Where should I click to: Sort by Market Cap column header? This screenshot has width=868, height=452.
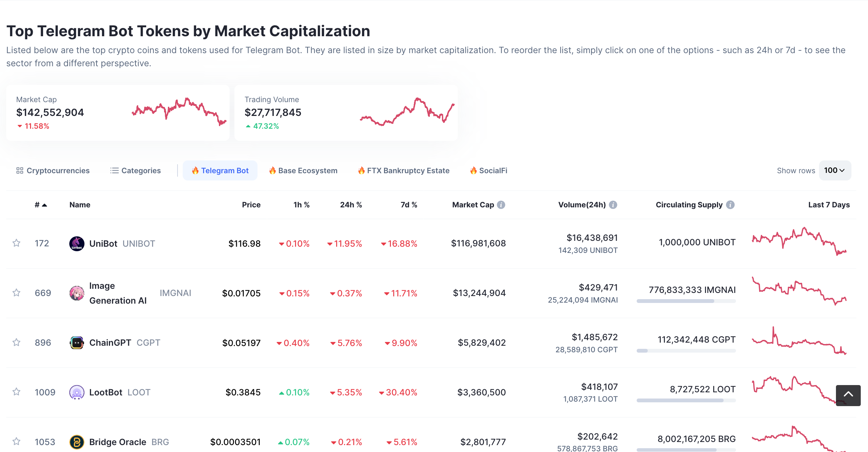tap(473, 205)
